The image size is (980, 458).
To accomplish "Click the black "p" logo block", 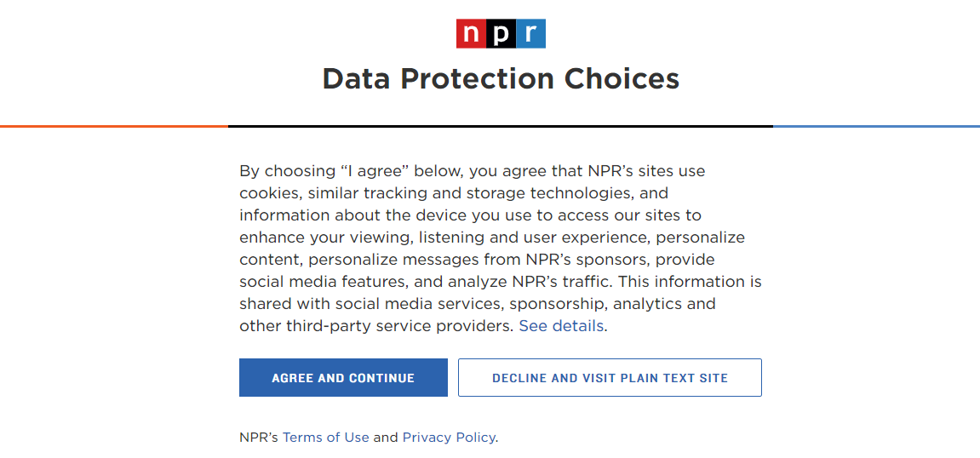I will [x=501, y=34].
